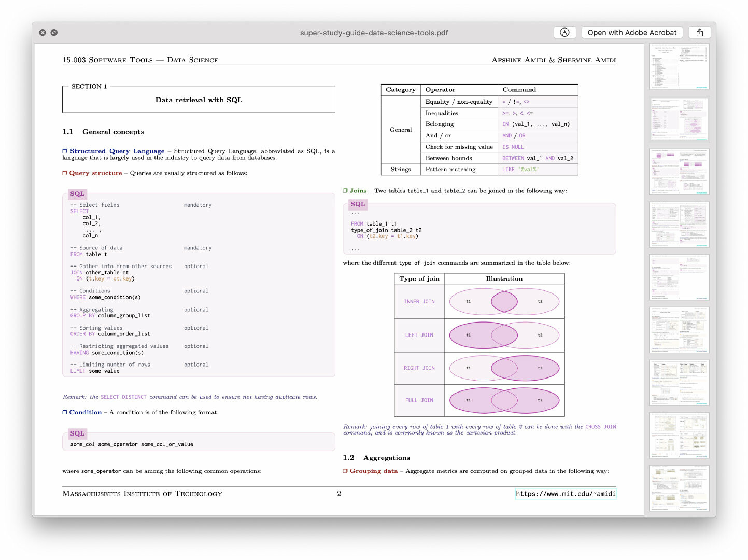Viewport: 748px width, 560px height.
Task: Open the Markup tool icon
Action: 565,33
